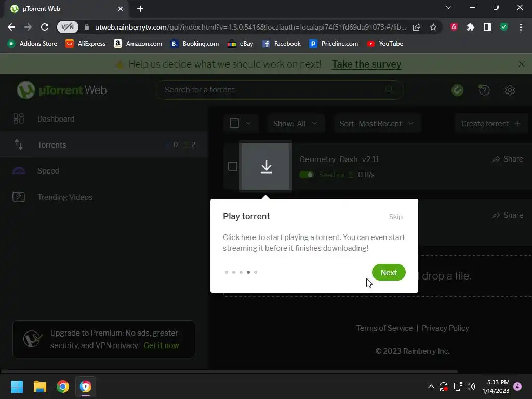Focus the Search for a torrent field
The width and height of the screenshot is (532, 399).
point(279,90)
